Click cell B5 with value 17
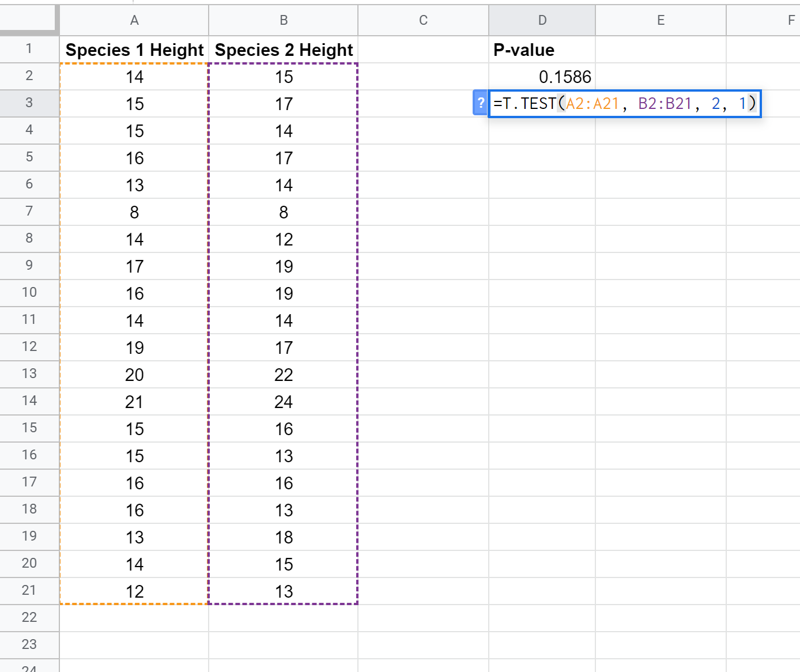Image resolution: width=800 pixels, height=672 pixels. coord(284,158)
